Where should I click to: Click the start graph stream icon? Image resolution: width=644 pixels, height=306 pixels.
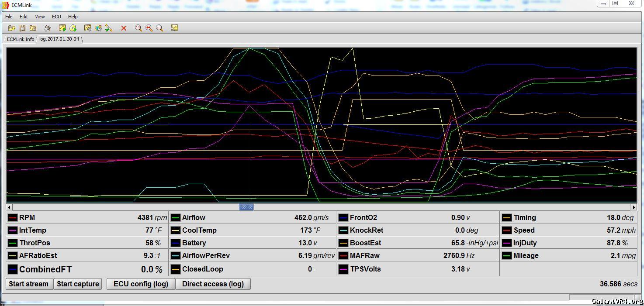click(x=62, y=28)
